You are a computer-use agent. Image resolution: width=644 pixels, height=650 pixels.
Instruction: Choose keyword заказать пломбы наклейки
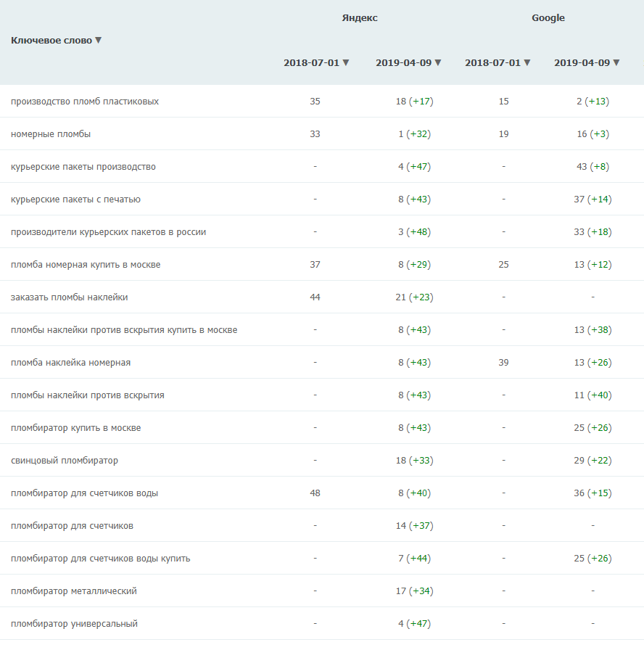pyautogui.click(x=70, y=297)
